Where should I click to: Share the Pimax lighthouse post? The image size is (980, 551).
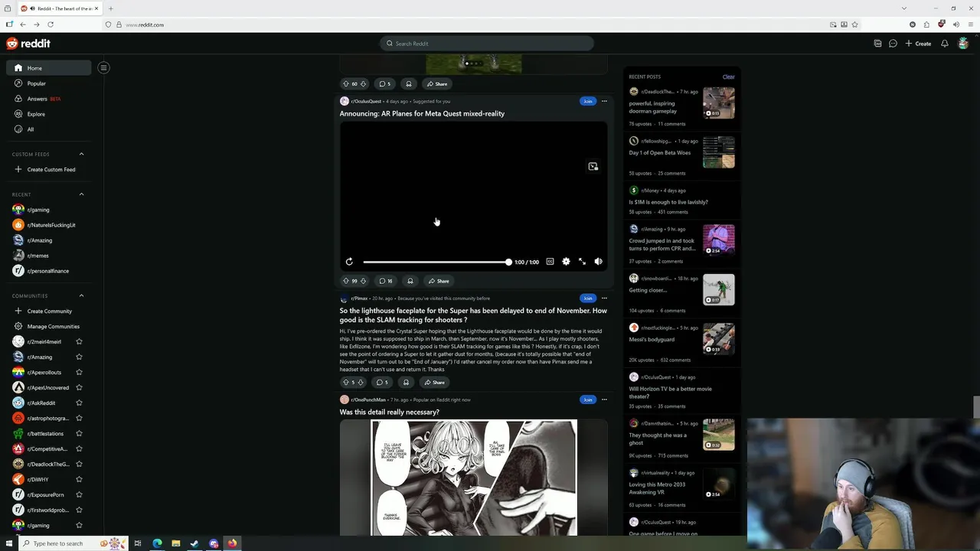click(x=435, y=383)
